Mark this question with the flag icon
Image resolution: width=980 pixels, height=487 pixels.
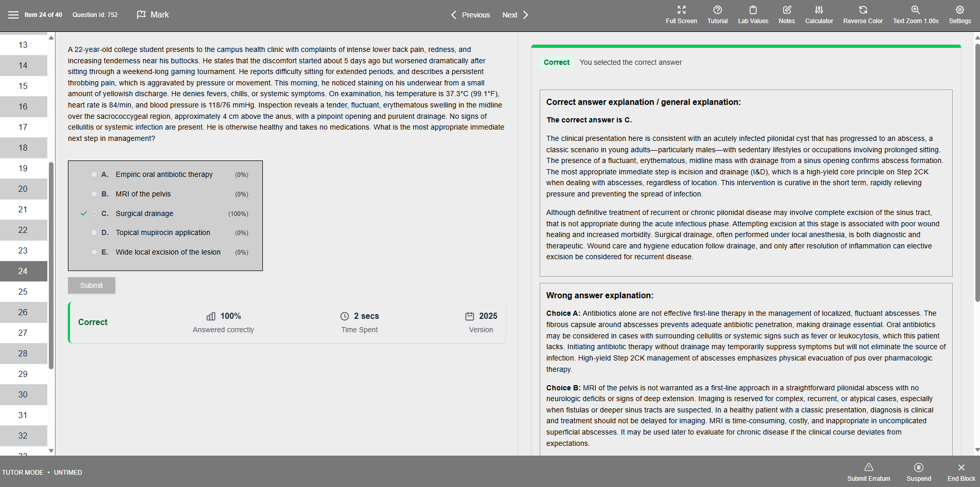click(141, 15)
